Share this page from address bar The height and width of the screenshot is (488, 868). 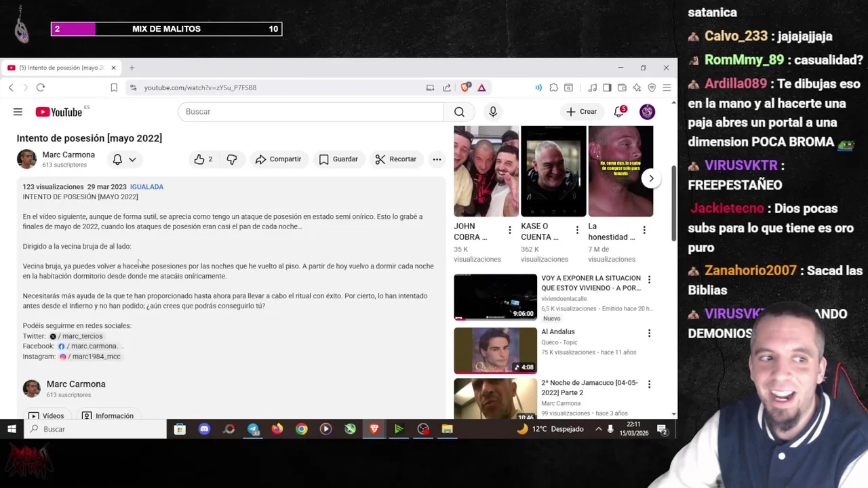447,87
